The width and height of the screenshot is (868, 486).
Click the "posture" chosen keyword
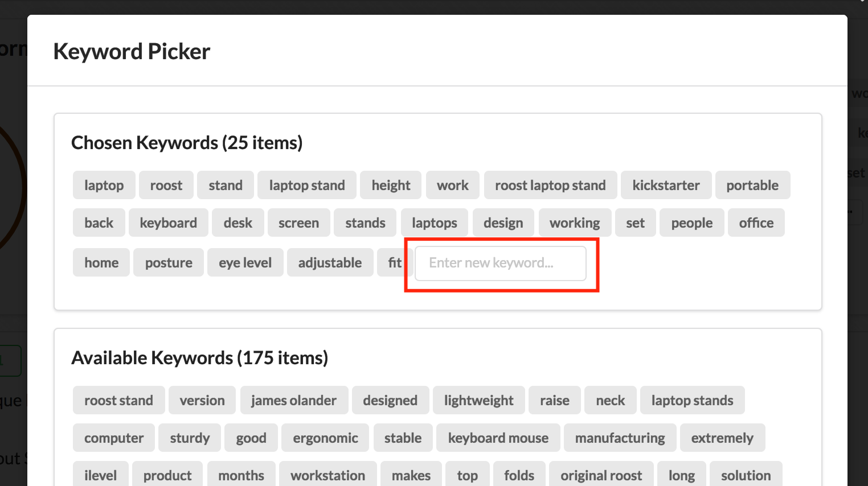click(x=168, y=262)
